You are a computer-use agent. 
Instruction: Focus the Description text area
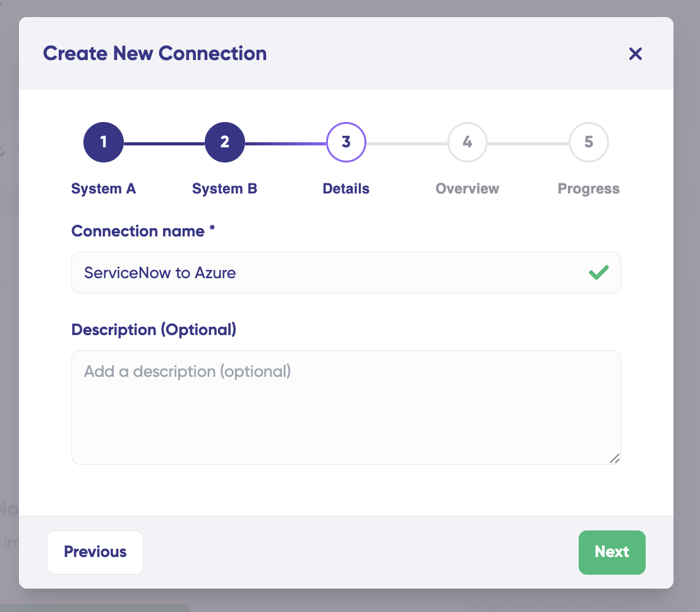(x=346, y=407)
